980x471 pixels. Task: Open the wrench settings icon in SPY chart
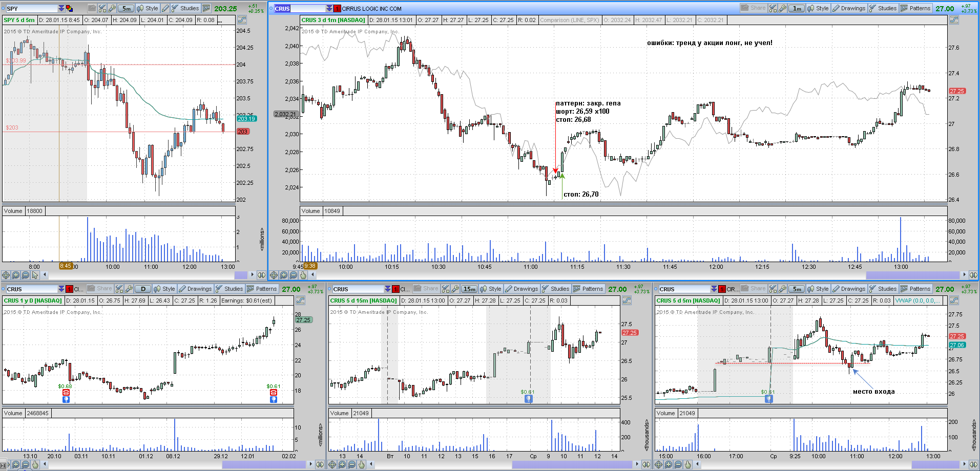[112, 8]
